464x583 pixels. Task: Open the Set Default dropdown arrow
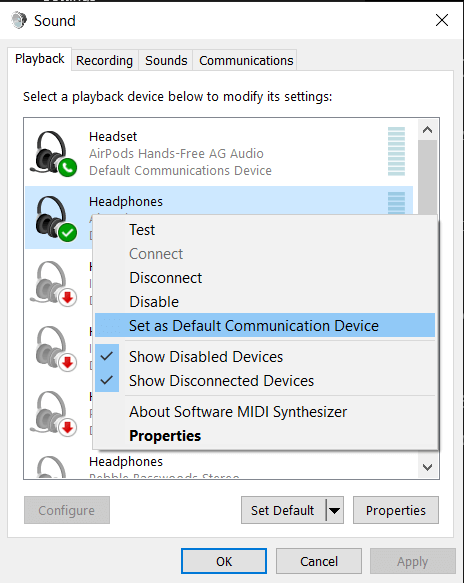(335, 510)
